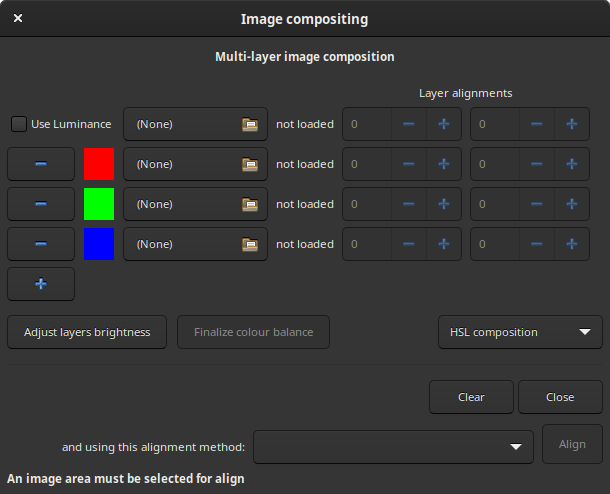
Task: Focus red layer second alignment field
Action: [x=495, y=164]
